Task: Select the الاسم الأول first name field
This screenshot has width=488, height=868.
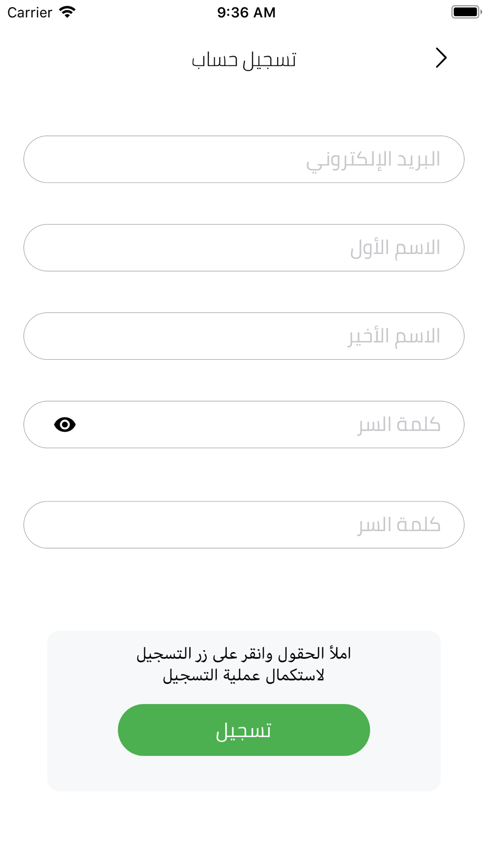Action: point(244,248)
